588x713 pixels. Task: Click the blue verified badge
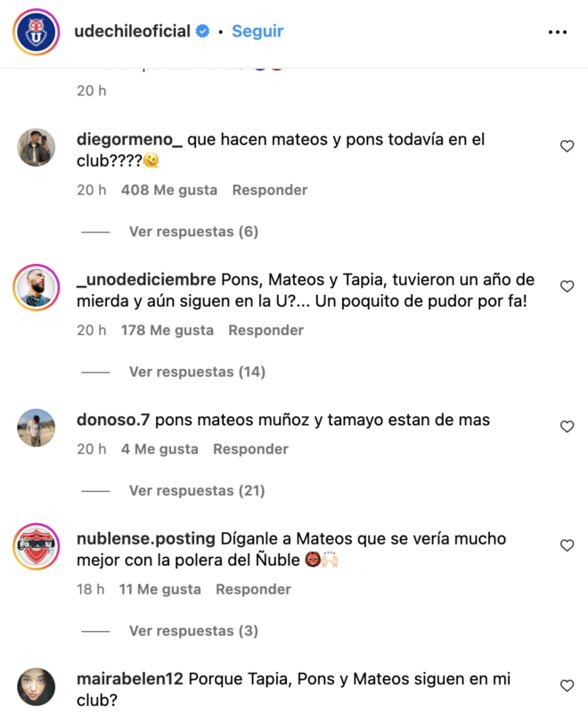coord(202,31)
